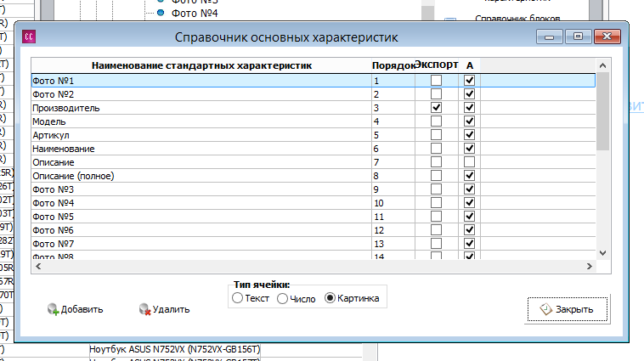Minimize the Справочник основных характеристик window
Screen dimensions: 644x361
tap(549, 37)
